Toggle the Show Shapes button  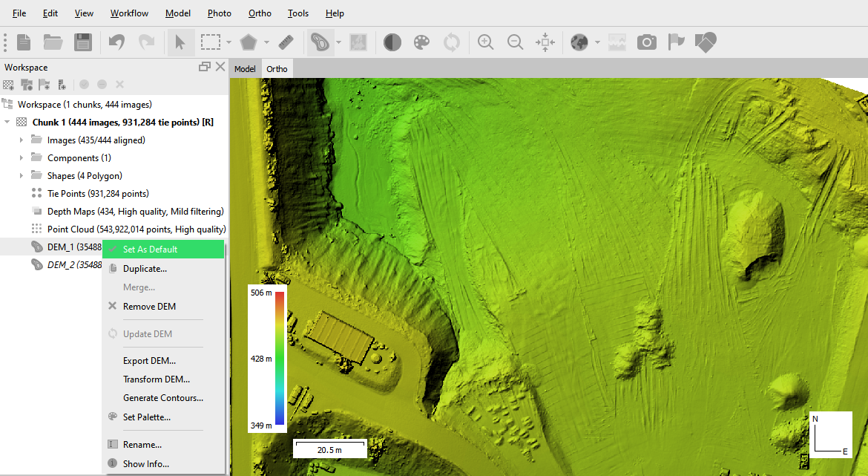[706, 42]
